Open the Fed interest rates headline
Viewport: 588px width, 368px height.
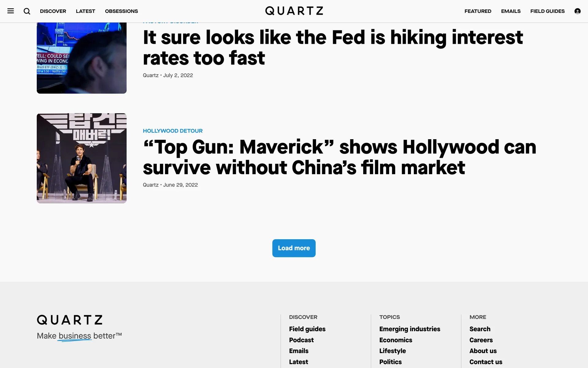pos(333,48)
